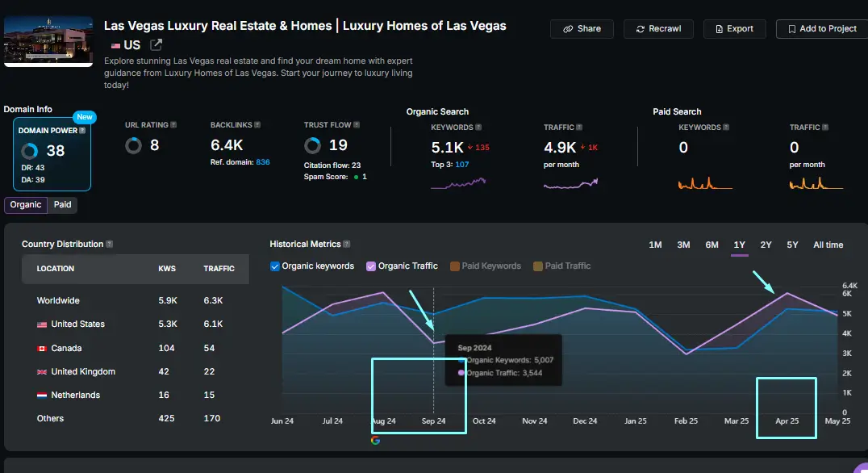Click the Country Distribution help icon
This screenshot has width=868, height=473.
tap(109, 244)
